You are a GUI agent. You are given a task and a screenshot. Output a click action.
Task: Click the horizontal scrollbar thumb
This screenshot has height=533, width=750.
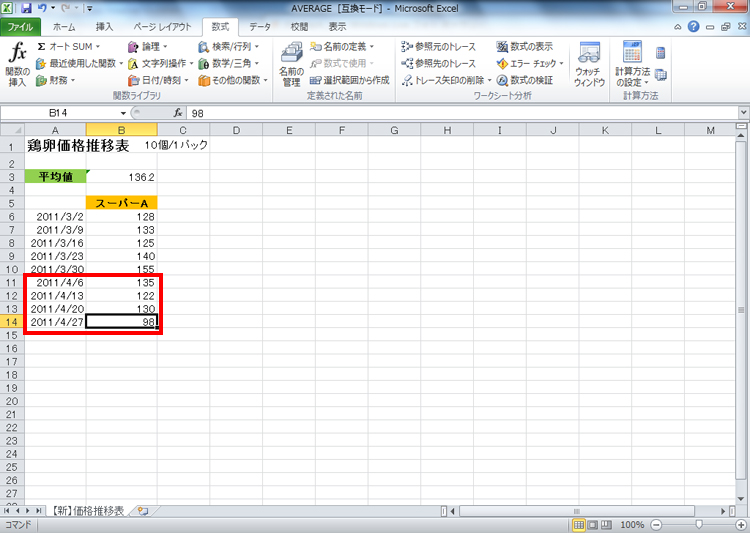(577, 511)
